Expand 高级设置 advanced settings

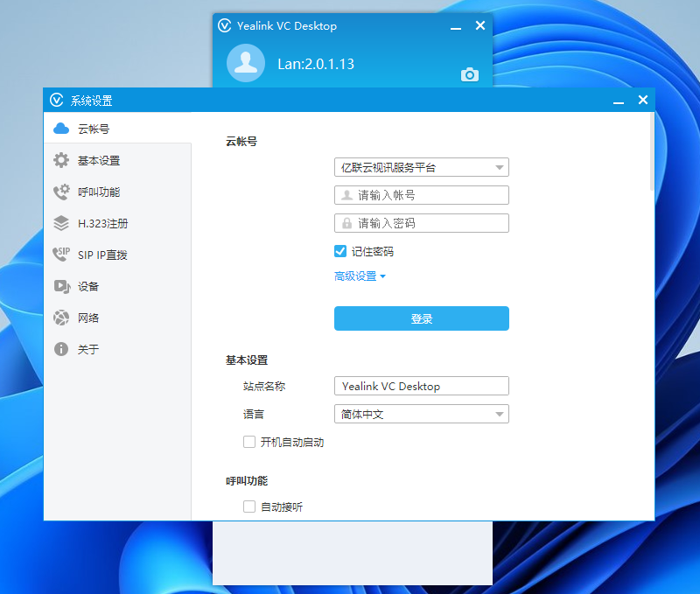point(360,276)
